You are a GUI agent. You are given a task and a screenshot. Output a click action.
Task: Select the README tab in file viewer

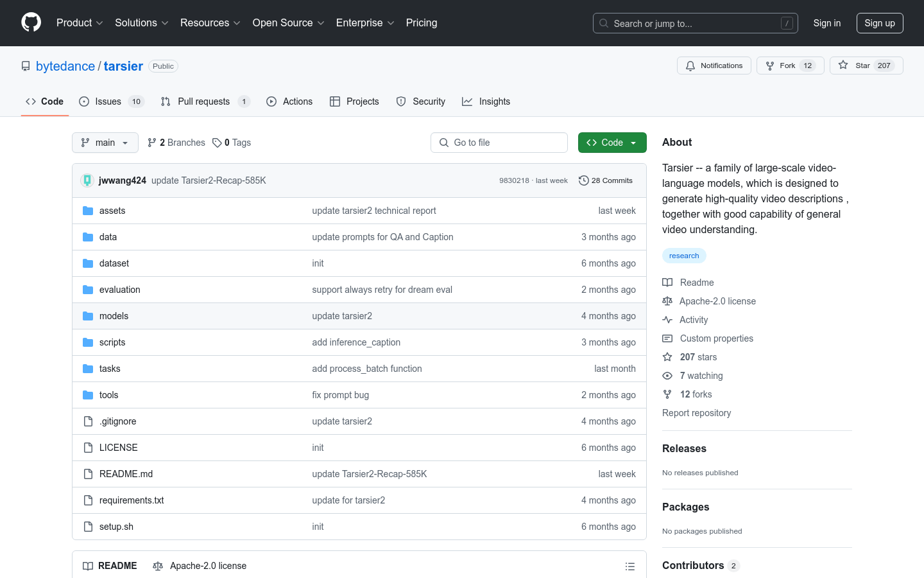pos(110,566)
